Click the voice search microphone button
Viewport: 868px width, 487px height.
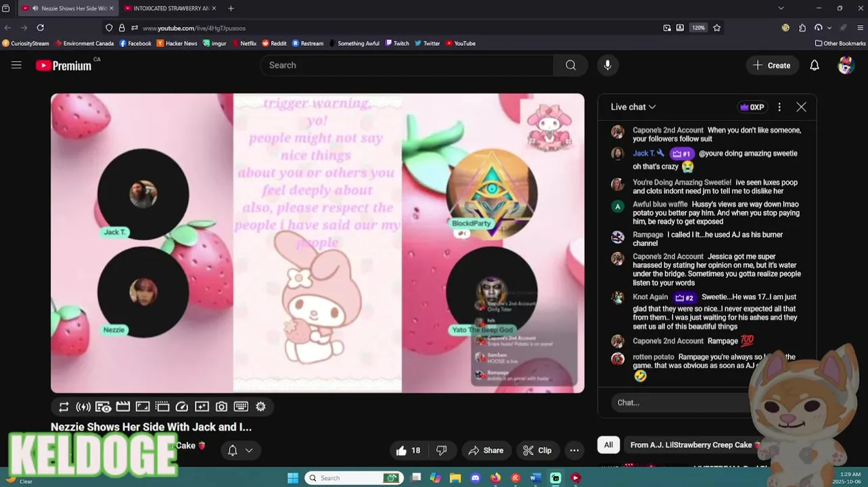point(608,65)
